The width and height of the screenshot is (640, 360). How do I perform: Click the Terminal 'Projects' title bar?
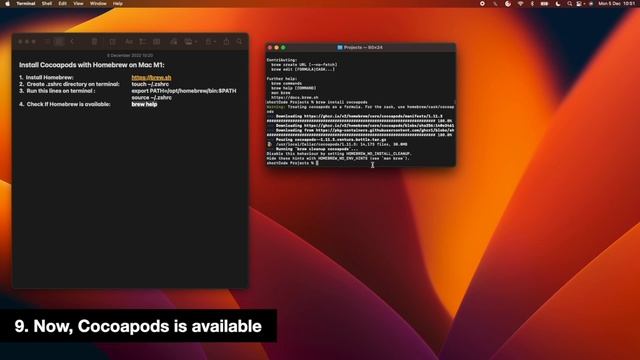point(361,48)
